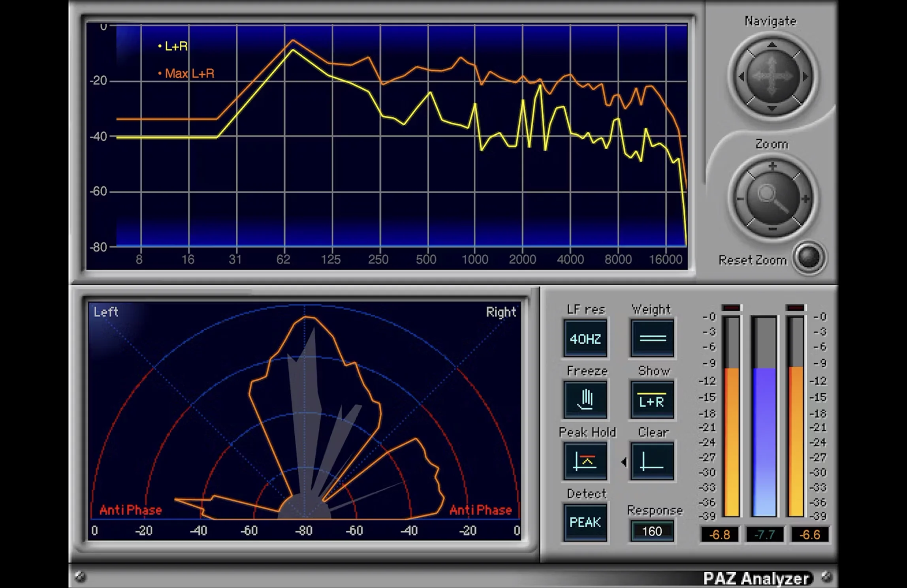Click the Navigate left arrow
The image size is (907, 588).
point(741,77)
